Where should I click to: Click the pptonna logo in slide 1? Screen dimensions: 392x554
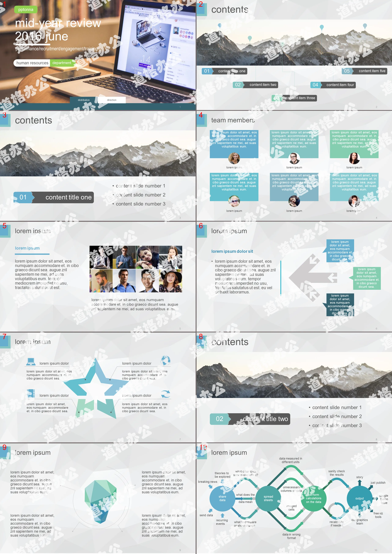26,9
